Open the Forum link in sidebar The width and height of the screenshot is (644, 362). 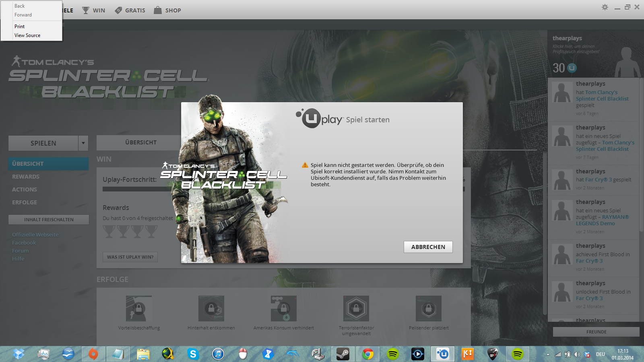click(20, 251)
